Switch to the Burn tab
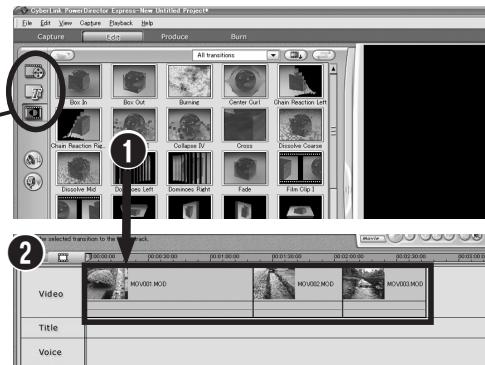Screen dimensions: 485x365 pos(239,37)
